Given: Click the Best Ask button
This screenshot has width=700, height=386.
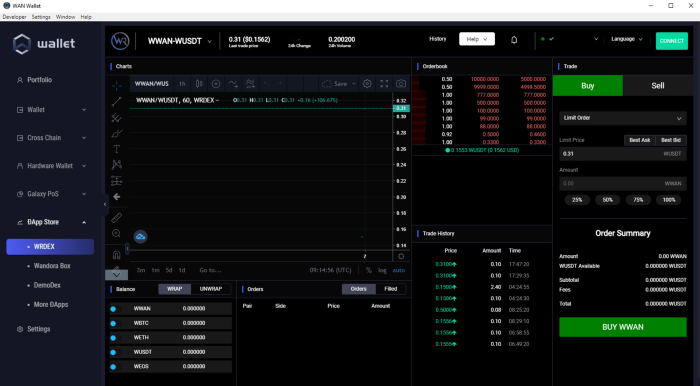Looking at the screenshot, I should pos(639,140).
